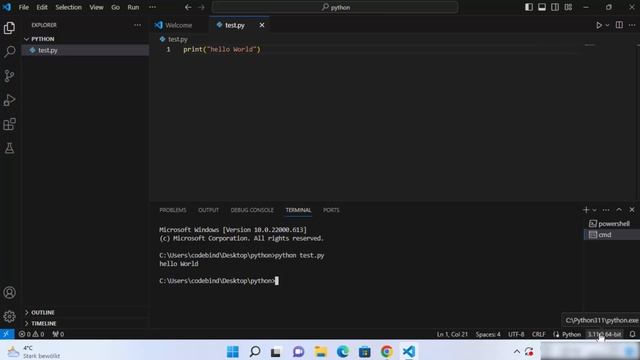
Task: Switch to the Problems panel tab
Action: click(x=173, y=210)
